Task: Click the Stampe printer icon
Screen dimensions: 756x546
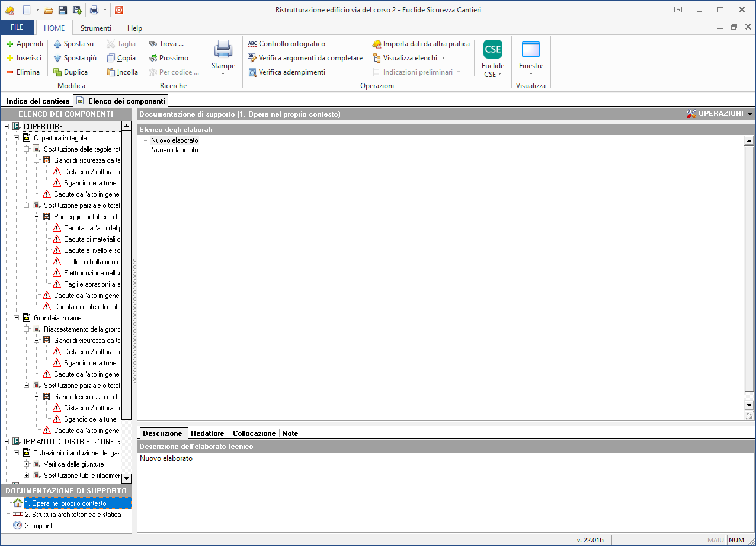Action: coord(223,49)
